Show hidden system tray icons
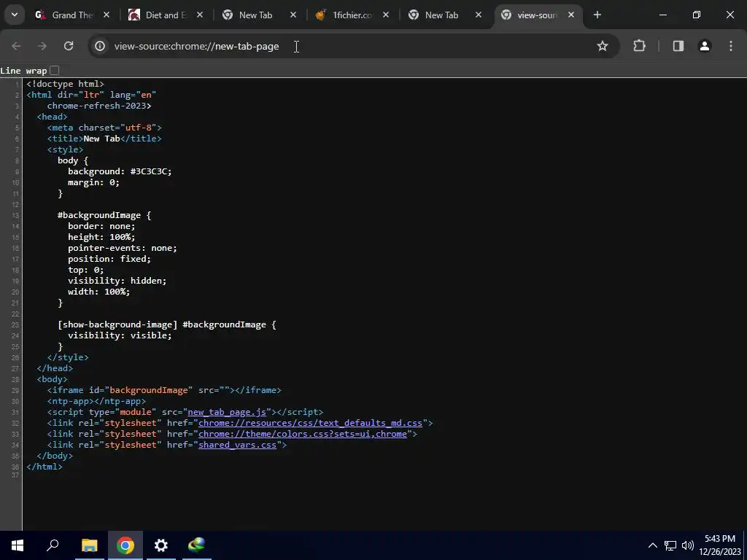747x560 pixels. (653, 545)
